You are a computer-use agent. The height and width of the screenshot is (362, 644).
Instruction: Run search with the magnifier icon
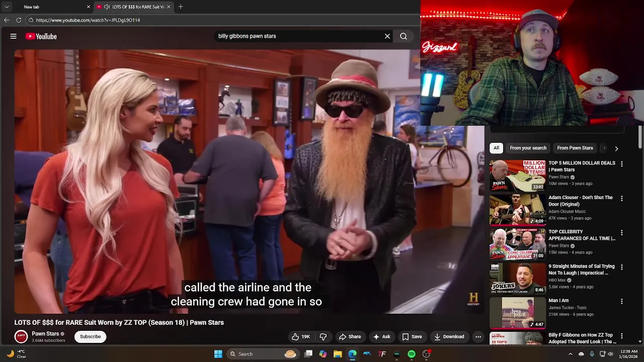404,36
